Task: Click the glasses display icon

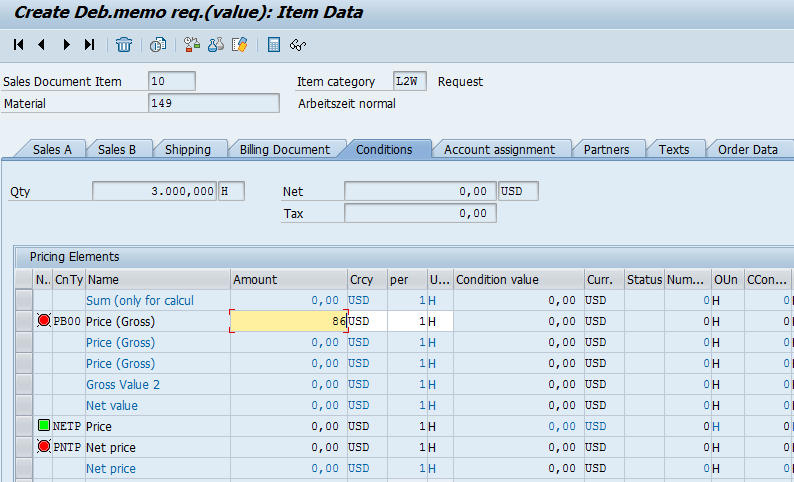Action: coord(297,44)
